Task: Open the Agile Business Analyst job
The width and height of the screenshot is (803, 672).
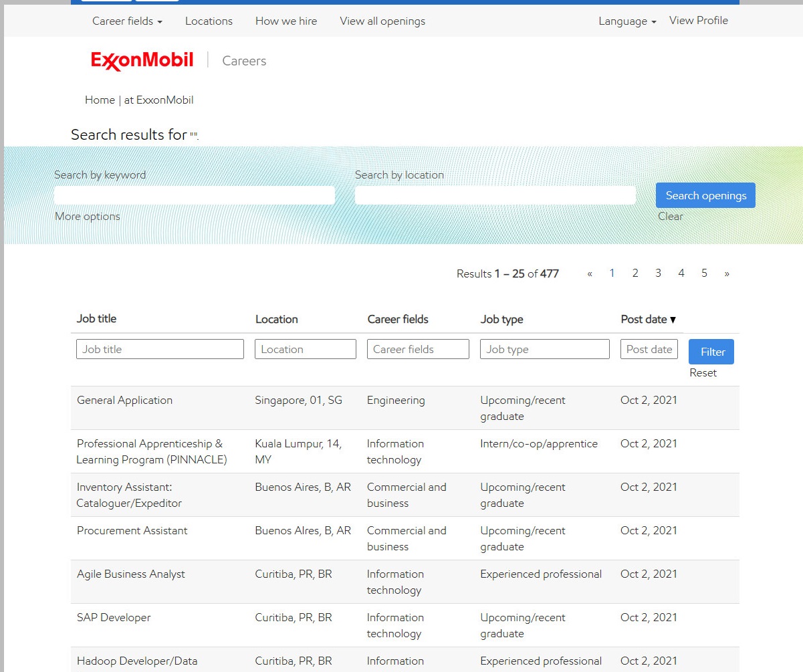Action: [131, 574]
